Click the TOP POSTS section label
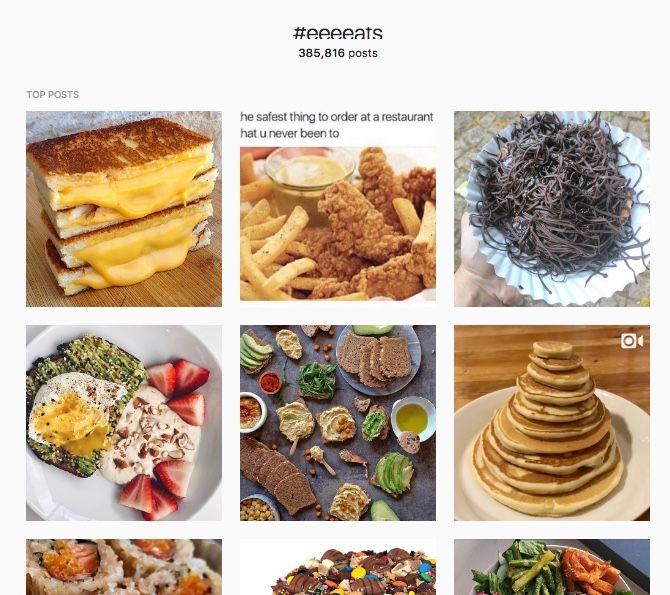The image size is (670, 595). (x=53, y=94)
